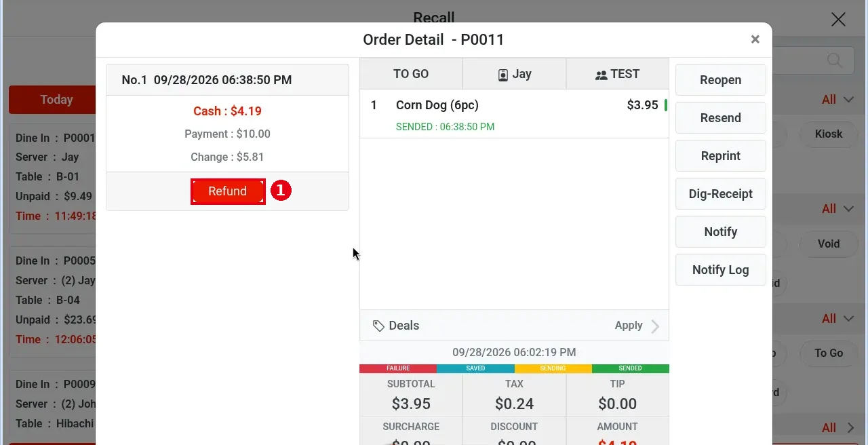Click the red FAILURE status legend
Screen dimensions: 868x445
pos(398,368)
